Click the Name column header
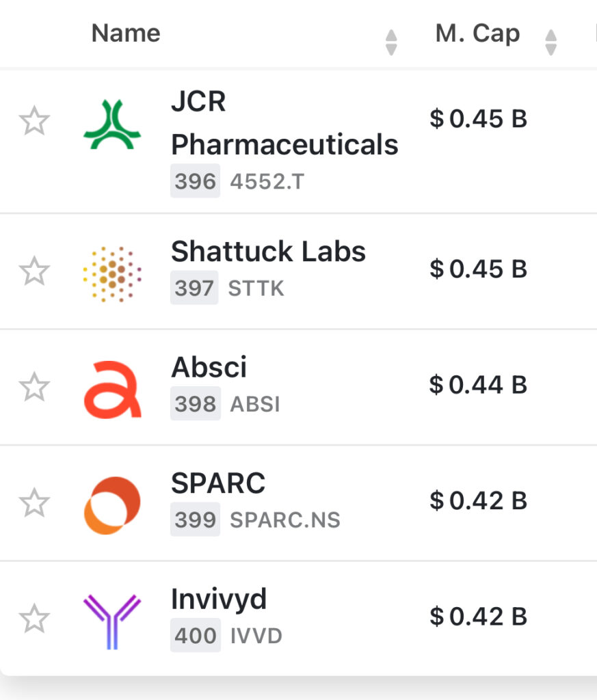The image size is (597, 700). (x=126, y=33)
